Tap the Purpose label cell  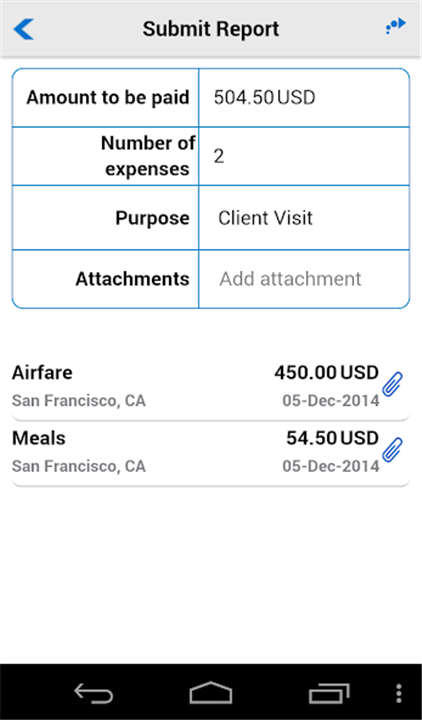click(106, 218)
